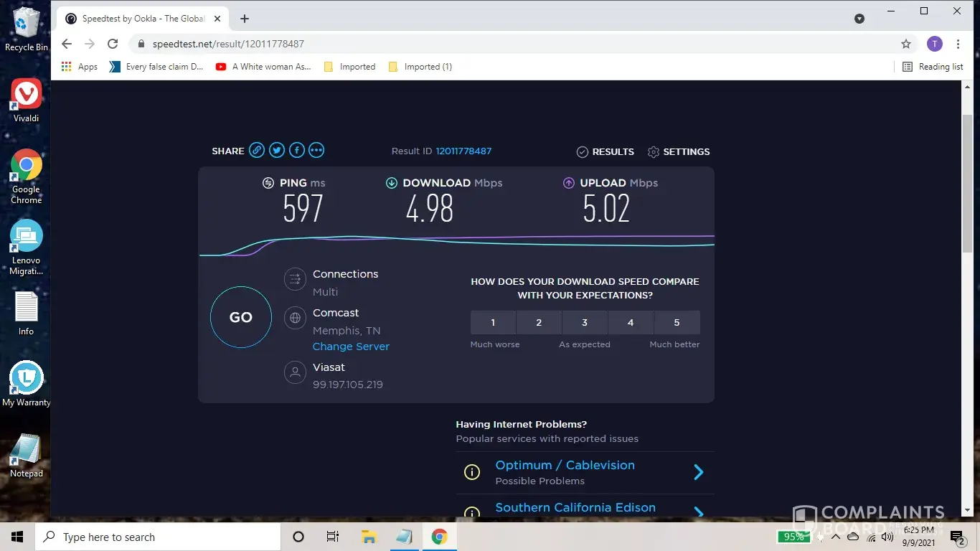Select the Google Chrome desktop shortcut

coord(27,176)
